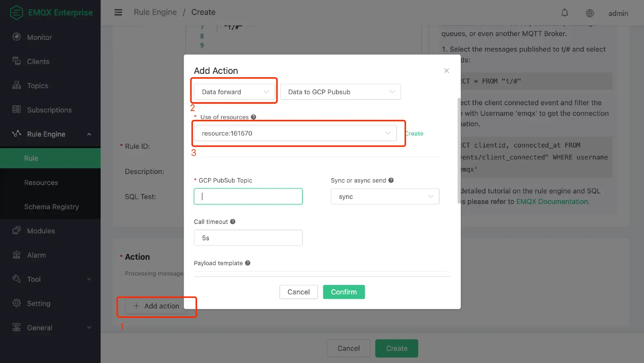Click the Modules sidebar icon
This screenshot has height=363, width=644.
[17, 231]
